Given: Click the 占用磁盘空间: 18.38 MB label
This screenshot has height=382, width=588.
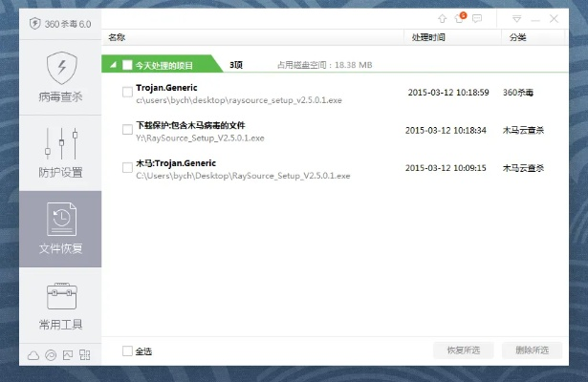Looking at the screenshot, I should 325,65.
